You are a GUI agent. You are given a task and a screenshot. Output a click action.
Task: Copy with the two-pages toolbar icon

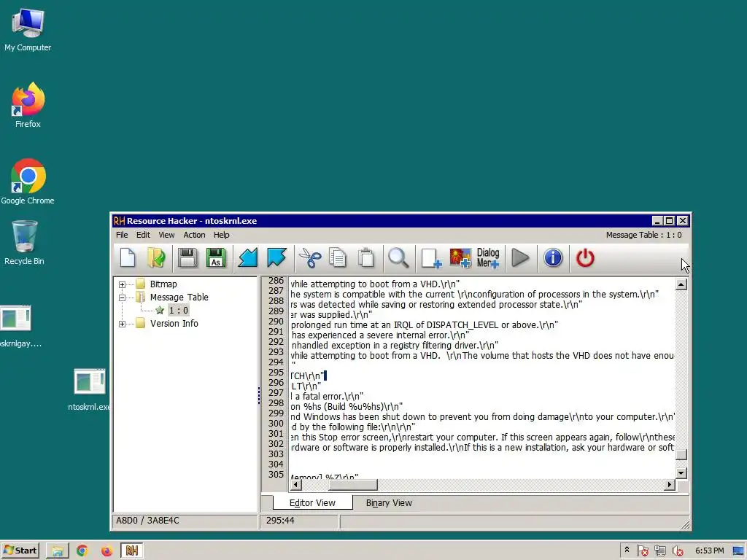[337, 258]
